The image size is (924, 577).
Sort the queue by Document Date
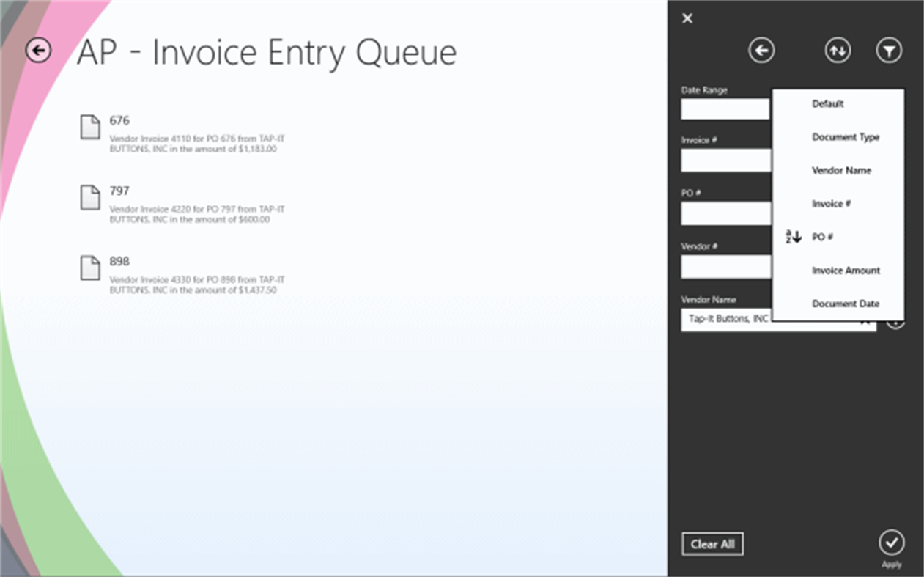point(846,304)
